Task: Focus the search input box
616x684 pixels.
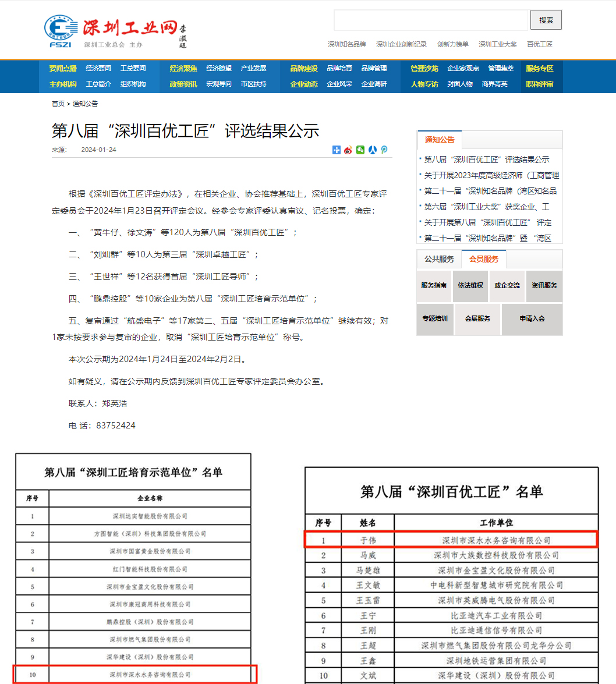Action: point(430,20)
